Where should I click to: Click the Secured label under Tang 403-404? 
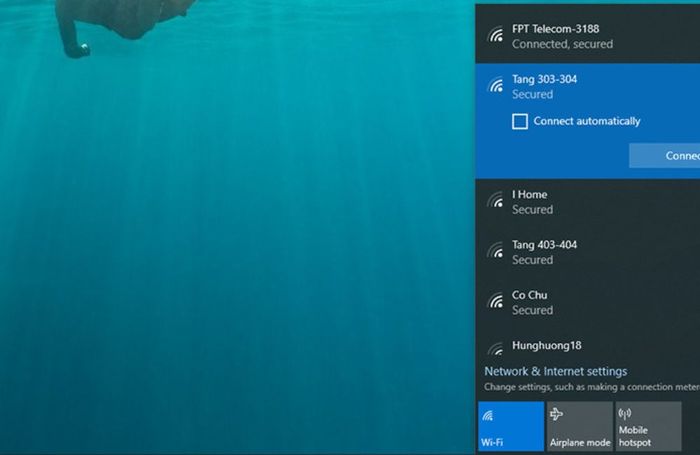532,260
